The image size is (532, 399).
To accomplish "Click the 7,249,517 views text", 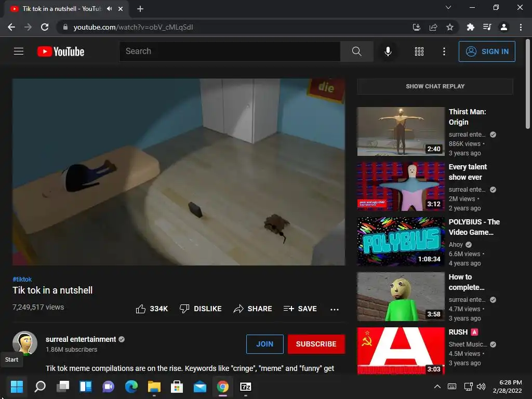I will [x=38, y=307].
